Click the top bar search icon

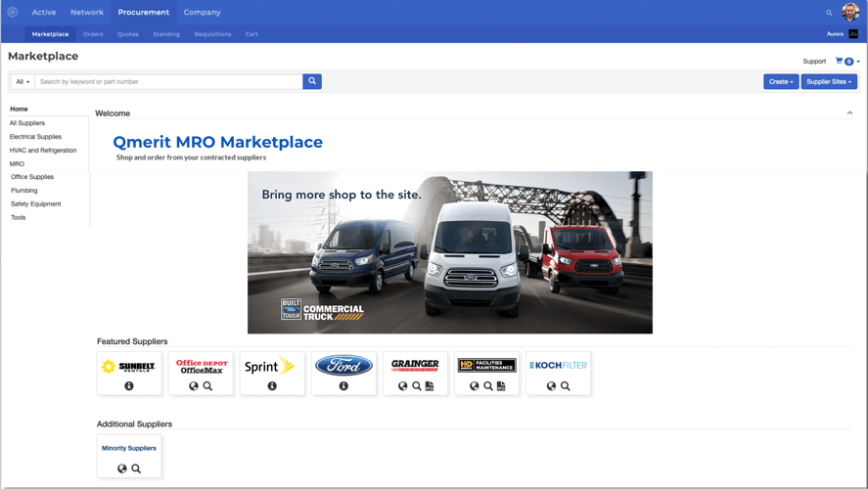(x=829, y=13)
